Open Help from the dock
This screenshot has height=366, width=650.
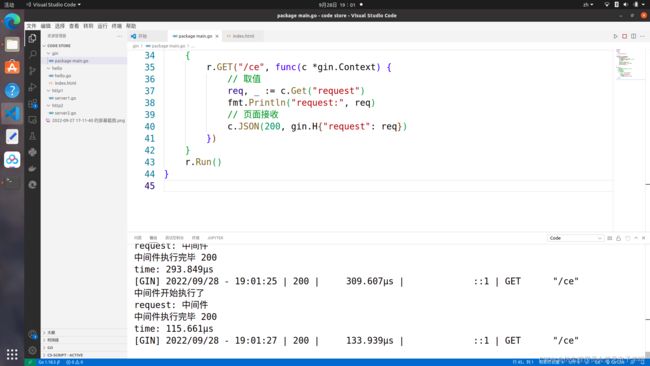point(12,90)
